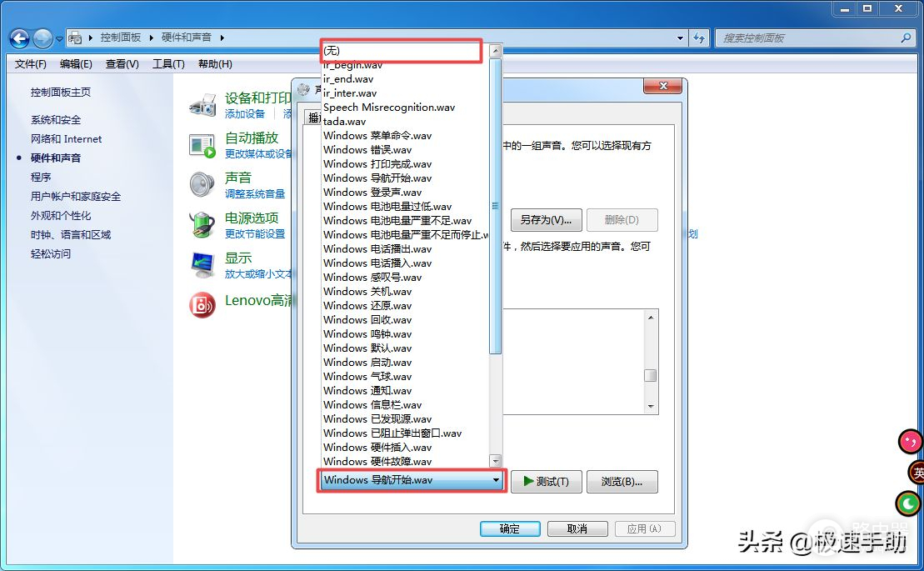924x571 pixels.
Task: Select ir_end.wav in the list
Action: (x=406, y=79)
